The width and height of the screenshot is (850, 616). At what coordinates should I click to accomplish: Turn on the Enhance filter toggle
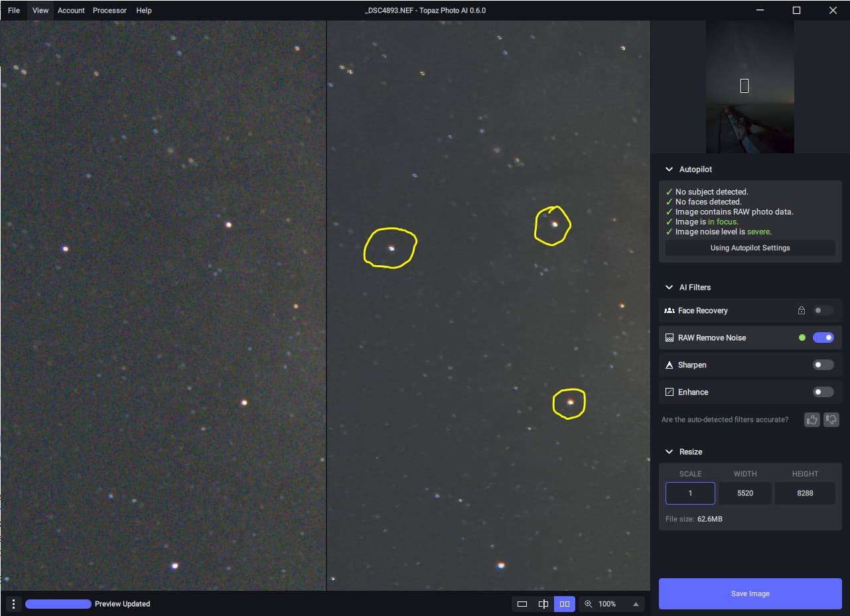823,392
